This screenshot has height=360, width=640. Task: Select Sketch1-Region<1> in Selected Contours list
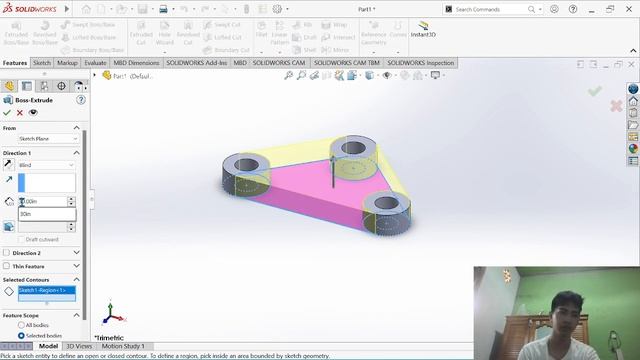pos(47,290)
